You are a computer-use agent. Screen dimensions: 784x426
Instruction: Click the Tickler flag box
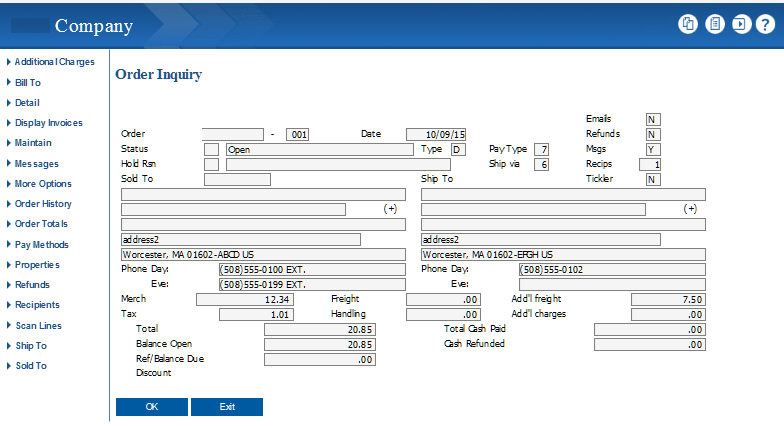(x=652, y=180)
